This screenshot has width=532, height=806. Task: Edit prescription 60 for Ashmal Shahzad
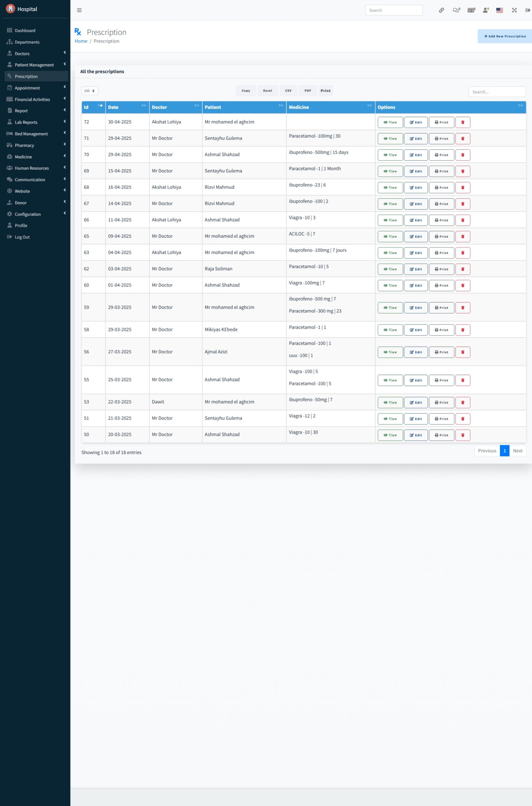[416, 286]
